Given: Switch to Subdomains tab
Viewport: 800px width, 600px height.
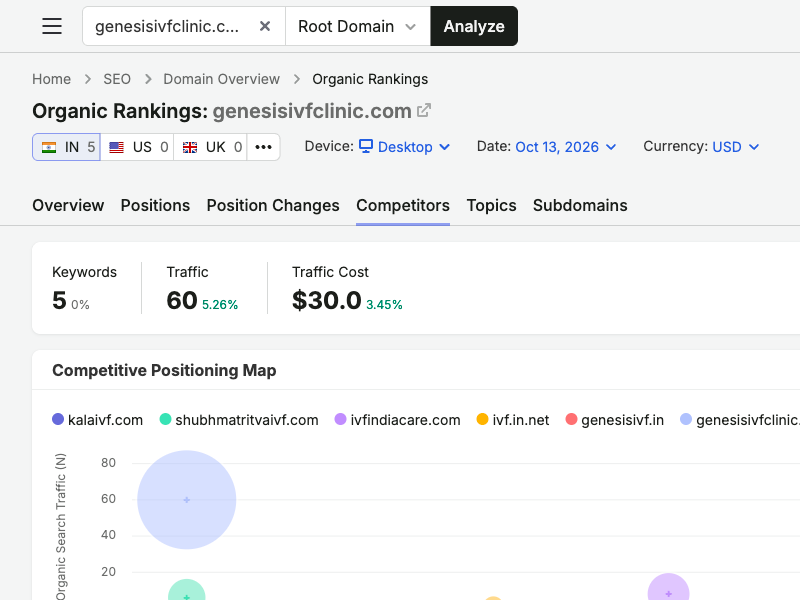Looking at the screenshot, I should [580, 205].
